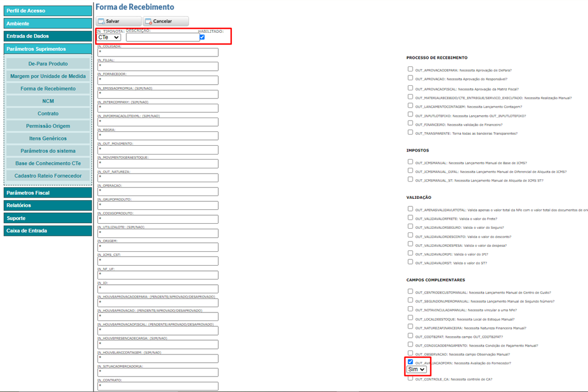The image size is (588, 392).
Task: Check the OUT_ICMSMANUAL option
Action: click(410, 162)
